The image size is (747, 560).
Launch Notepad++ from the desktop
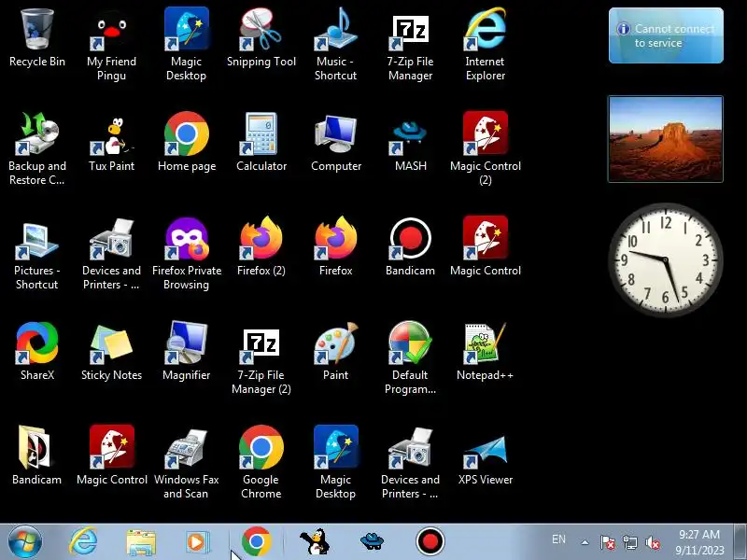[x=485, y=353]
